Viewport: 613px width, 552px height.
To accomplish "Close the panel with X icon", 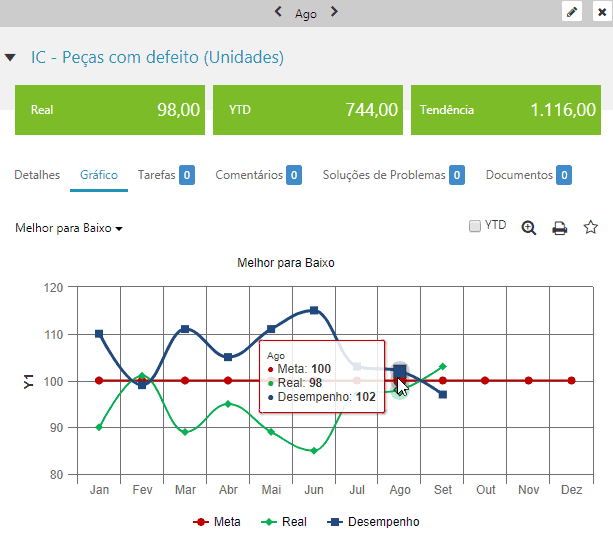I will (x=601, y=12).
